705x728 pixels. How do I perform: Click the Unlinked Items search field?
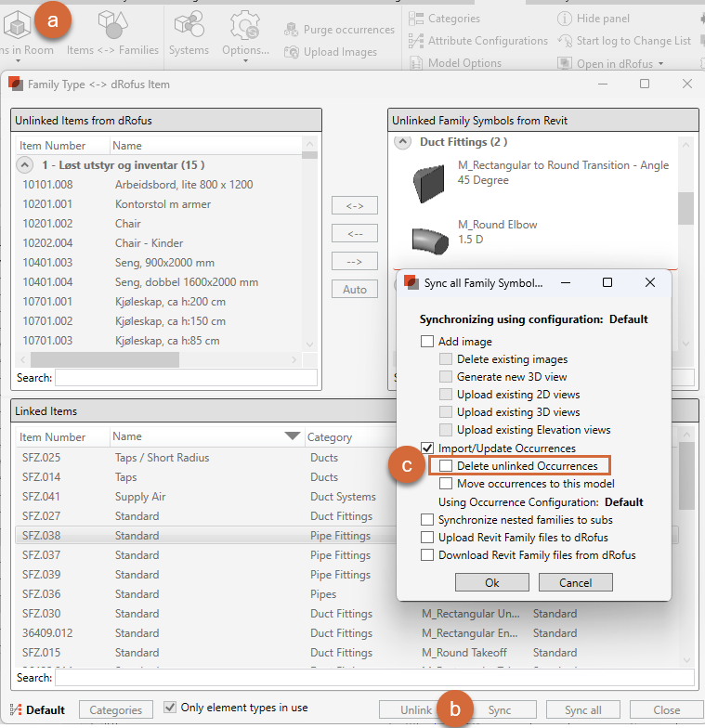185,378
